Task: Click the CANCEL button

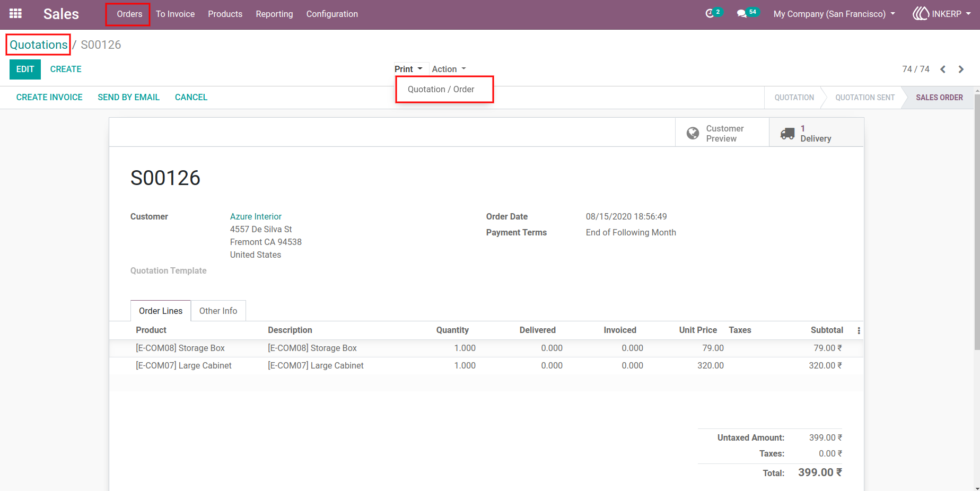Action: pos(191,98)
